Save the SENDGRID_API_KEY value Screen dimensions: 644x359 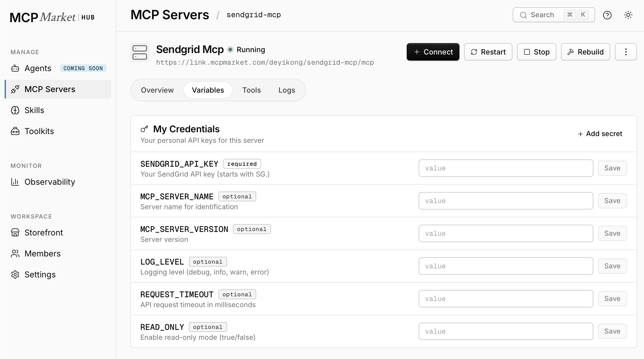point(612,168)
